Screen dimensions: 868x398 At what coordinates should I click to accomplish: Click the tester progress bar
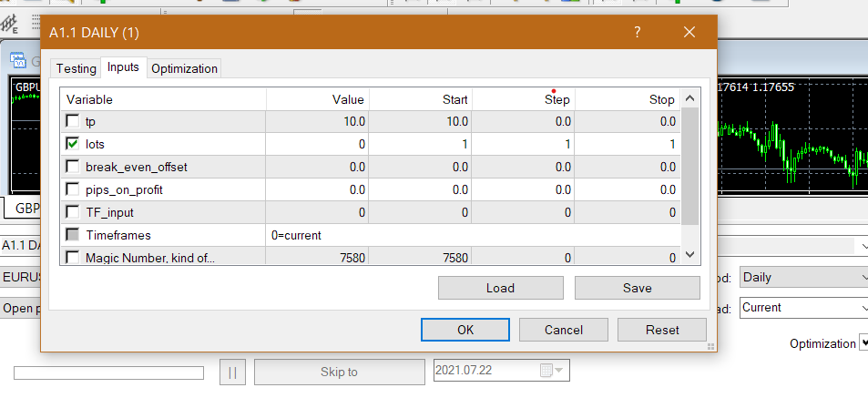[x=108, y=373]
